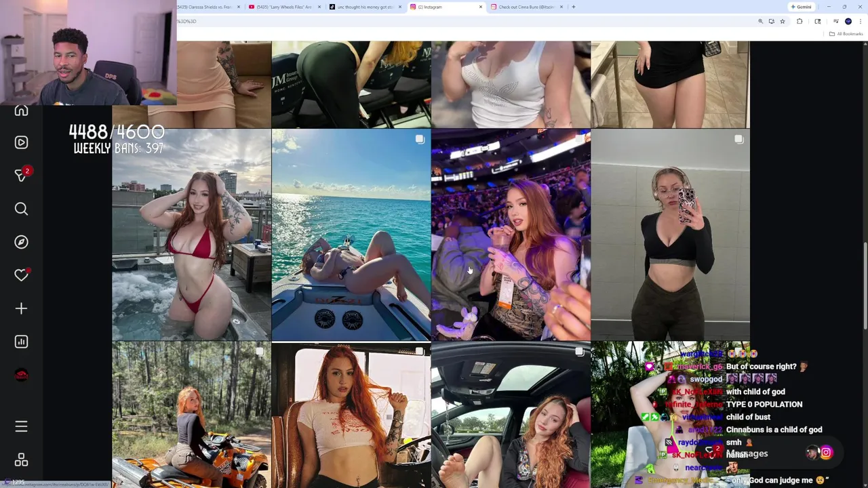
Task: Close the (2) Instagram tab
Action: click(481, 7)
